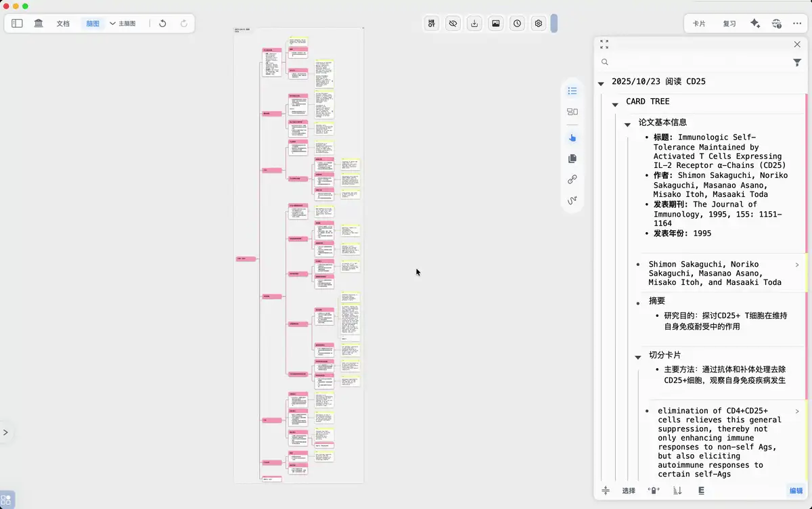
Task: Open the mind map layout settings icon
Action: point(432,23)
